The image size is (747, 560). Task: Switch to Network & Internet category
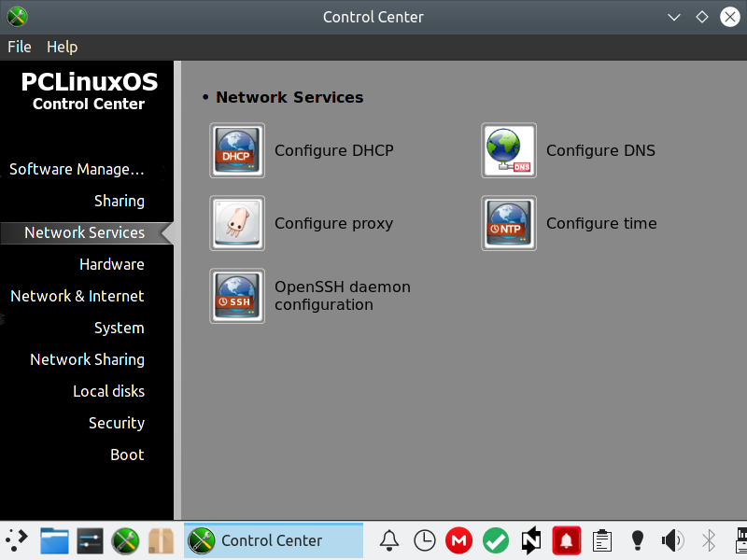click(x=78, y=296)
